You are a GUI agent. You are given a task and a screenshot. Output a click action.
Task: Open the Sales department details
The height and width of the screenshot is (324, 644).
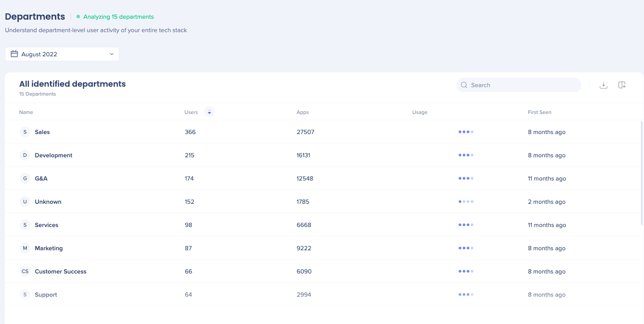coord(42,132)
